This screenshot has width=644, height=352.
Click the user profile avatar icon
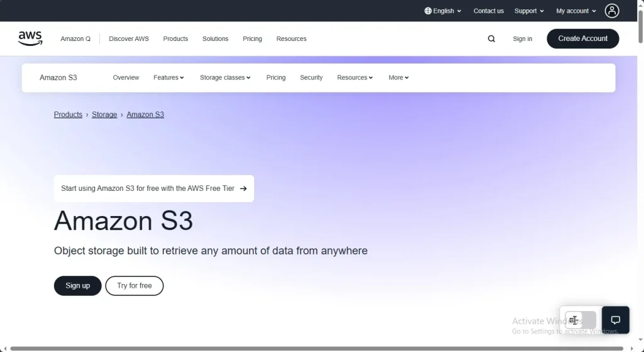[612, 11]
